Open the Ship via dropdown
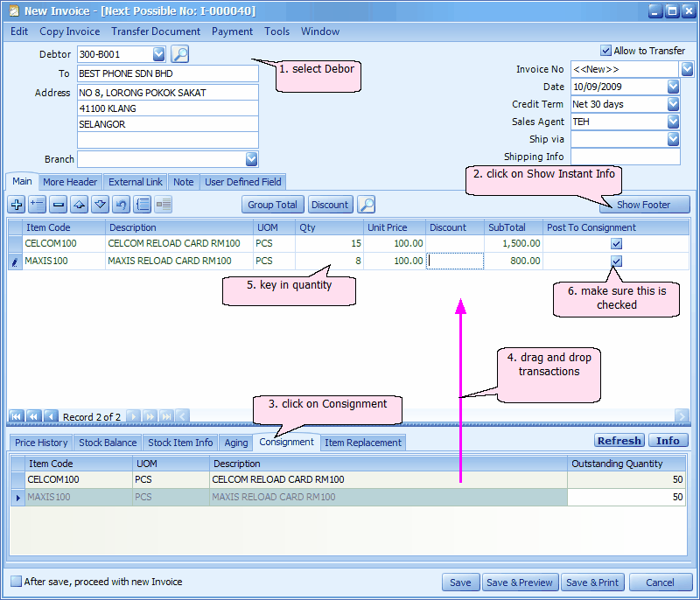The image size is (700, 600). (673, 139)
